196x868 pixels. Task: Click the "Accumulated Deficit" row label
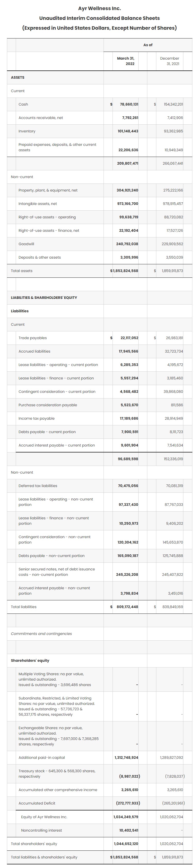pos(37,803)
